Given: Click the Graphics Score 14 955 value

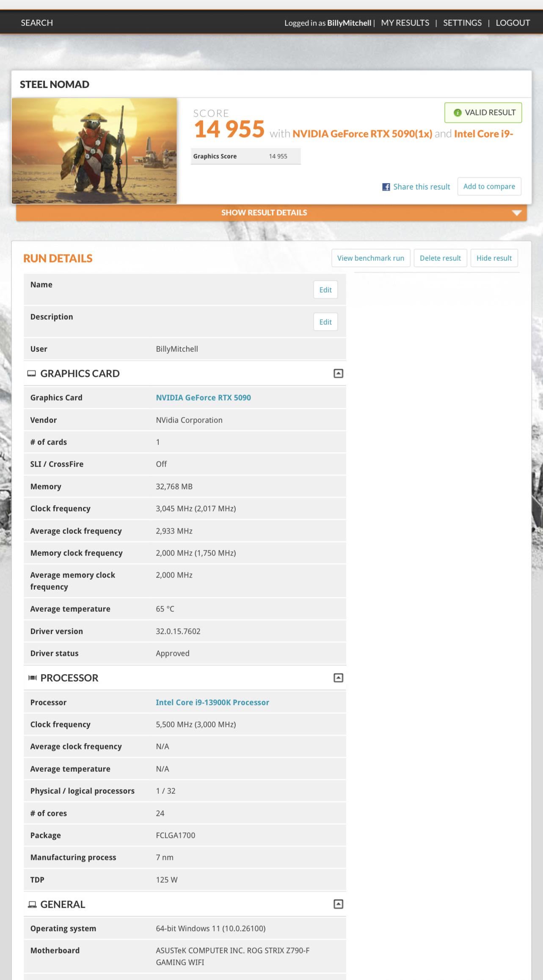Looking at the screenshot, I should pyautogui.click(x=278, y=156).
